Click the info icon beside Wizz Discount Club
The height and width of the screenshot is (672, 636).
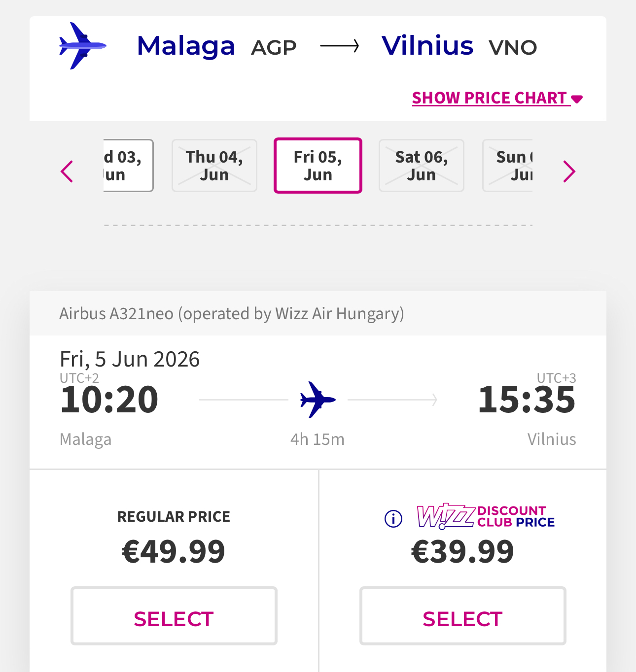click(x=393, y=518)
